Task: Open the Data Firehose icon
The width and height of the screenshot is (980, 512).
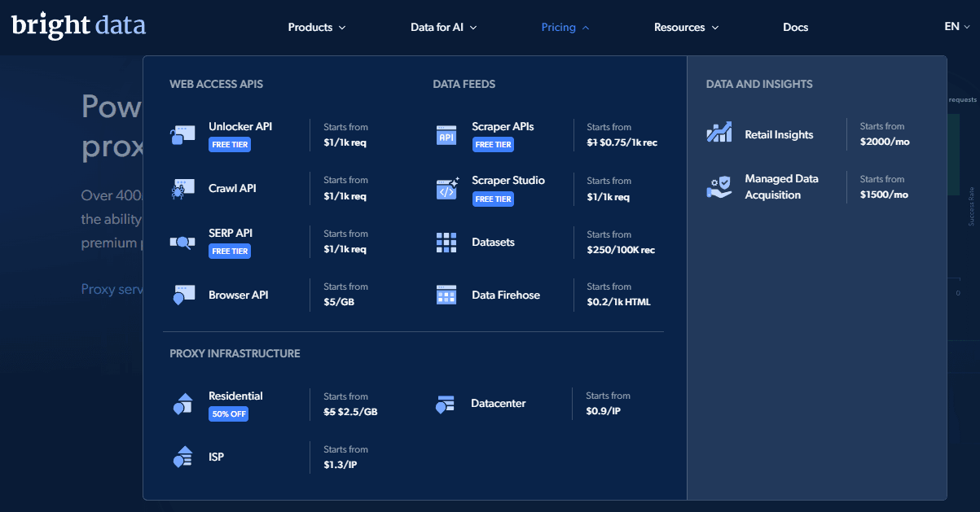Action: 446,295
